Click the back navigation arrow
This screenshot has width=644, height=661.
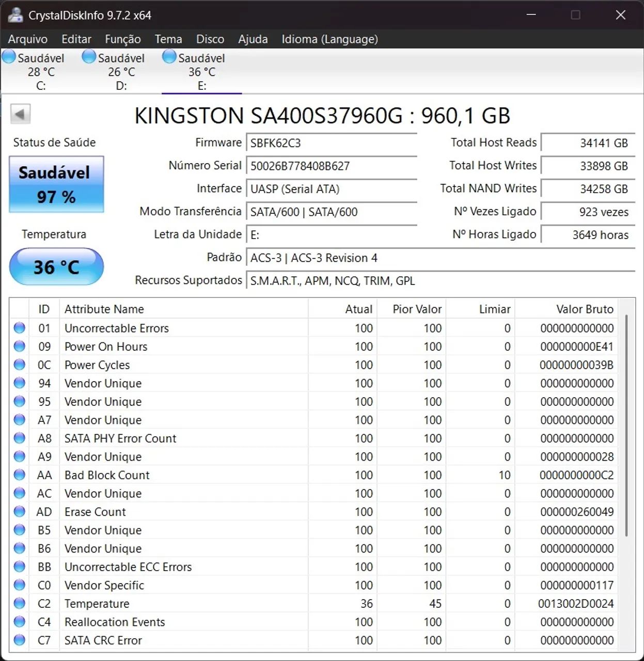point(20,113)
